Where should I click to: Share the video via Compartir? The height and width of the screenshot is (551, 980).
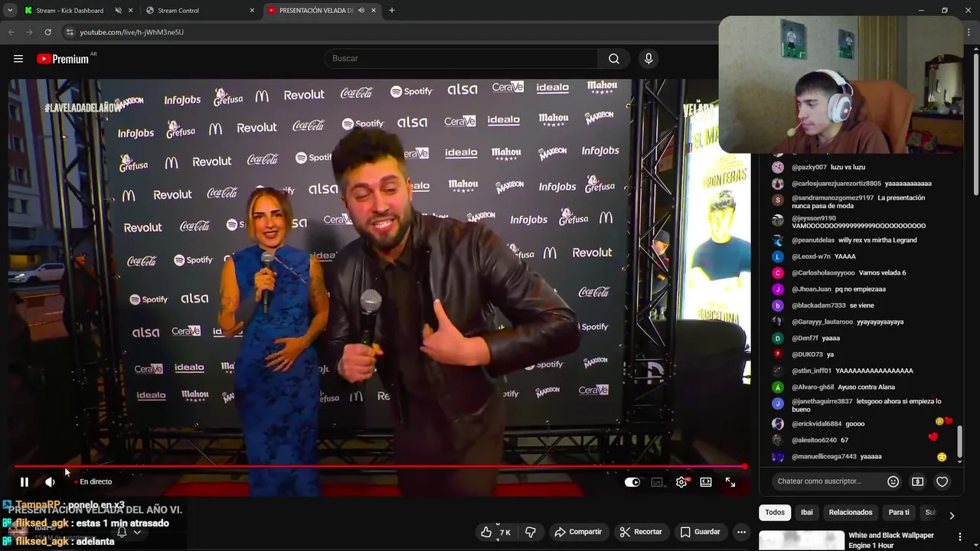tap(578, 532)
